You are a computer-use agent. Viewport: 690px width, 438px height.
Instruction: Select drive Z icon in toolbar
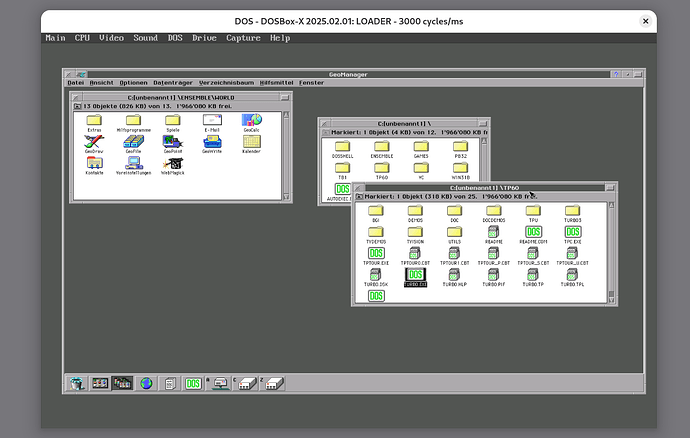point(272,383)
